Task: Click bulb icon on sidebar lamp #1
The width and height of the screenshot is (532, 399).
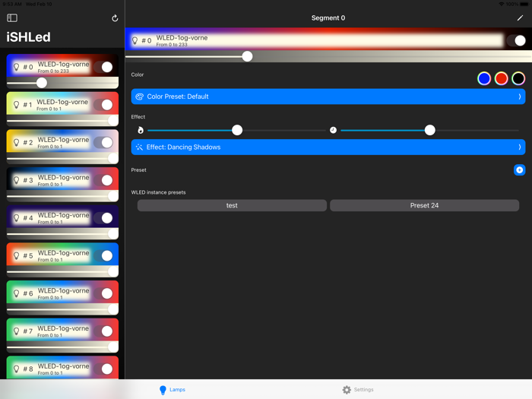Action: pos(16,105)
